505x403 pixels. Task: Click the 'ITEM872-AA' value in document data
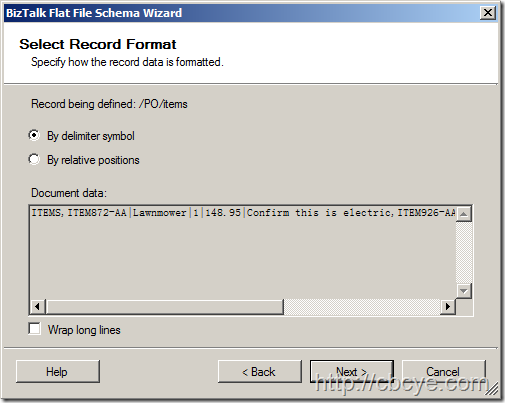click(x=97, y=213)
